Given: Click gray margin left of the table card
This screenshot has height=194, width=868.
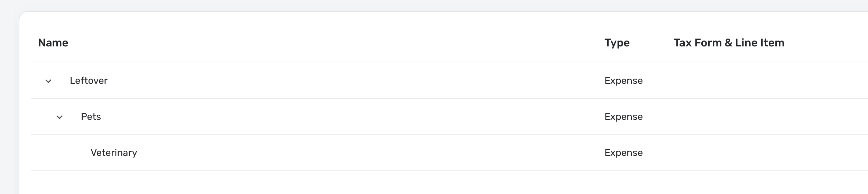Looking at the screenshot, I should point(9,104).
